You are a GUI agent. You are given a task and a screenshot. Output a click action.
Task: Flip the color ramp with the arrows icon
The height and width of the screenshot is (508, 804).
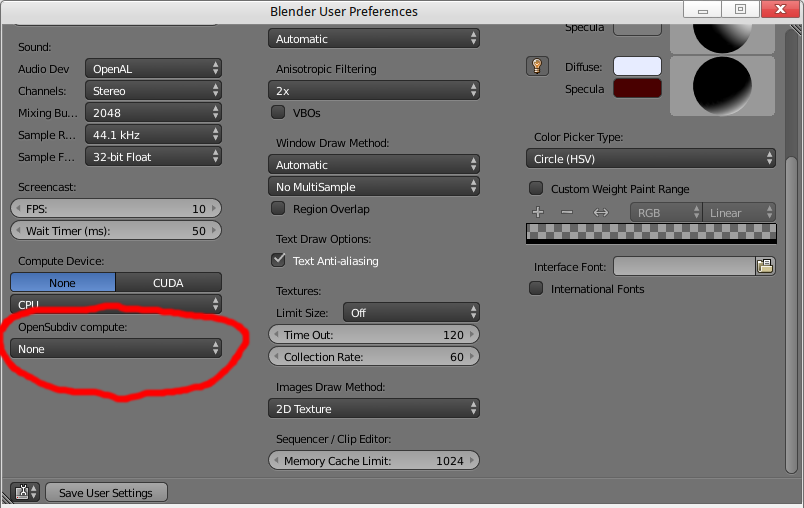(600, 212)
